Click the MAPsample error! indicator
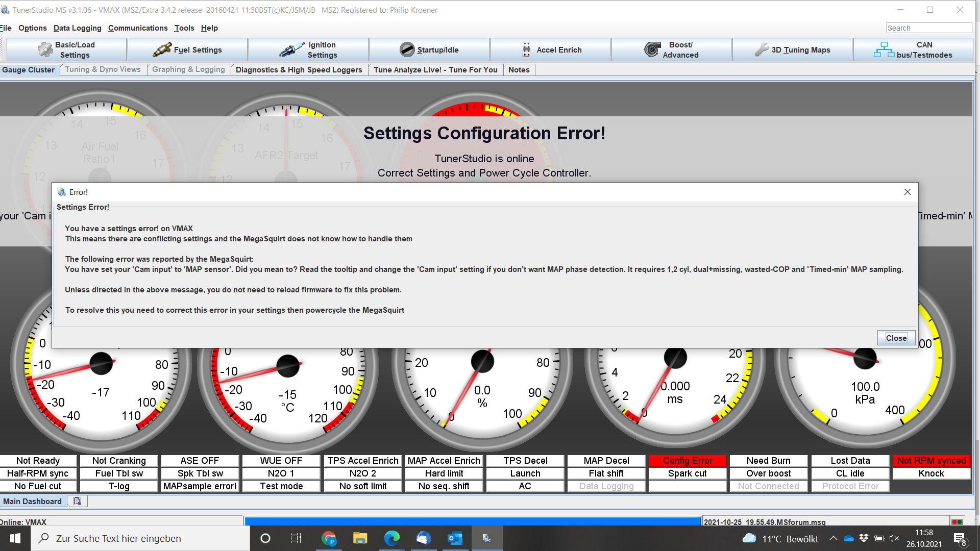The height and width of the screenshot is (551, 980). (x=200, y=486)
